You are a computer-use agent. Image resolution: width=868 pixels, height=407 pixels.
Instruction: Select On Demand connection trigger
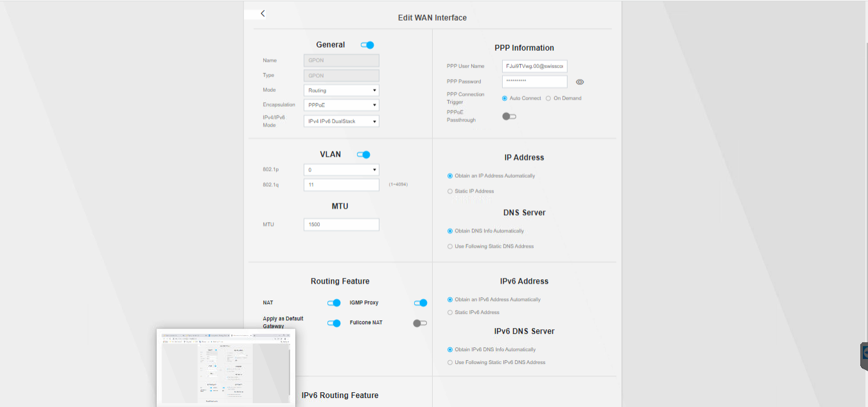[548, 98]
